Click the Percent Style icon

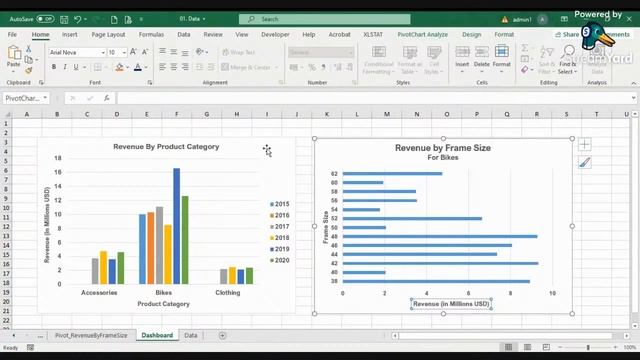click(x=312, y=67)
